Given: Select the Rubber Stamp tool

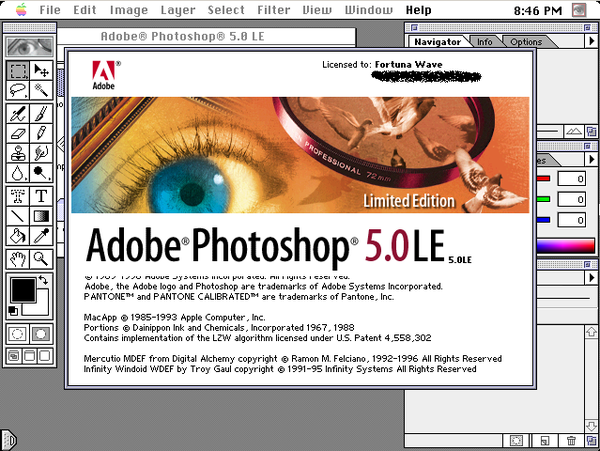Looking at the screenshot, I should 18,153.
